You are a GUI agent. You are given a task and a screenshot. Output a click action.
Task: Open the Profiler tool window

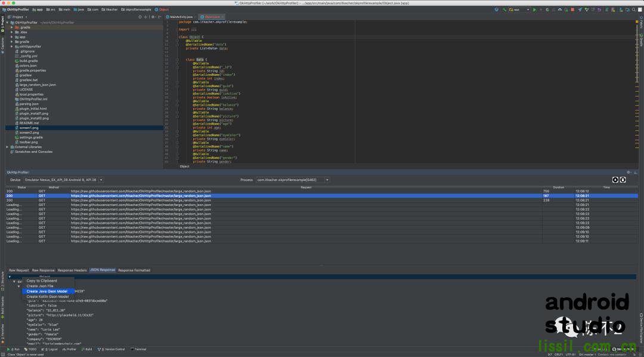point(69,349)
